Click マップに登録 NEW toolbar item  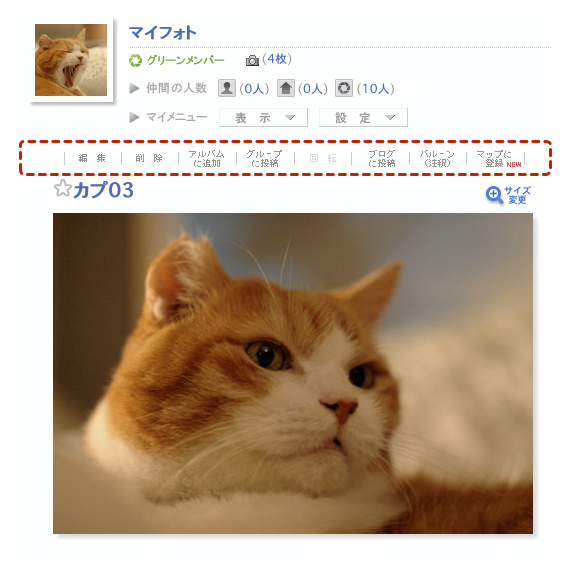tap(499, 159)
